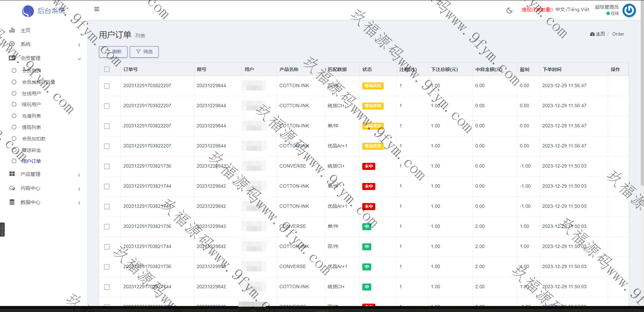Click the 产品管理 grid icon
The width and height of the screenshot is (644, 312).
coord(12,174)
